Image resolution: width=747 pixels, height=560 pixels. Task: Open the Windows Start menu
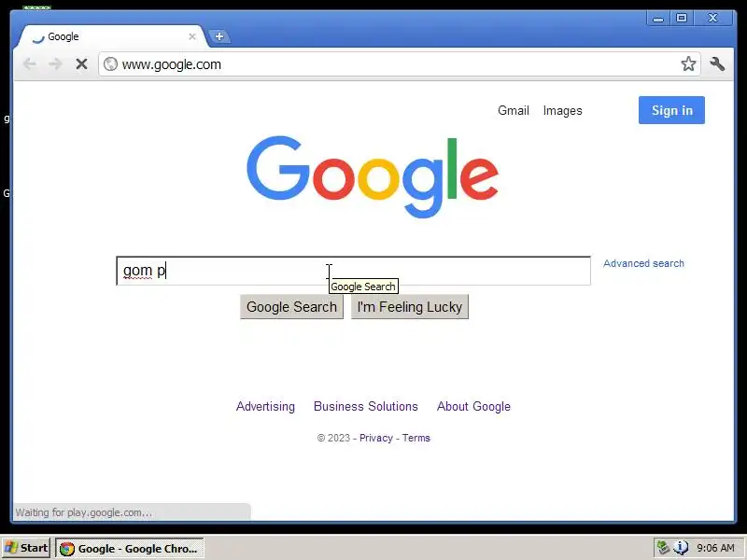26,548
